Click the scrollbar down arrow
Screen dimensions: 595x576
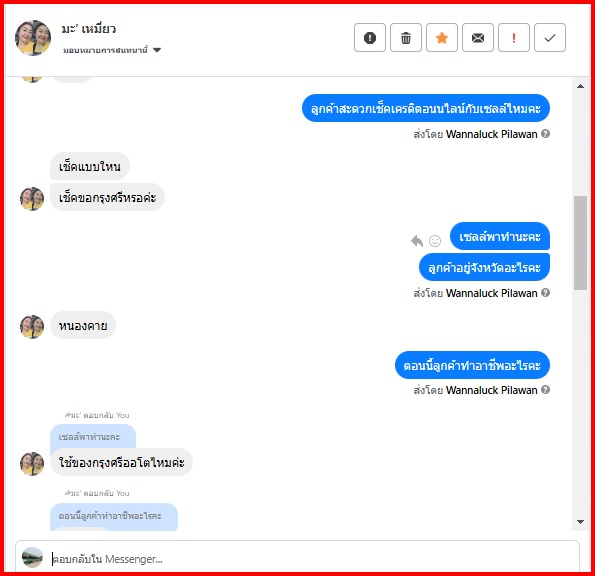580,522
